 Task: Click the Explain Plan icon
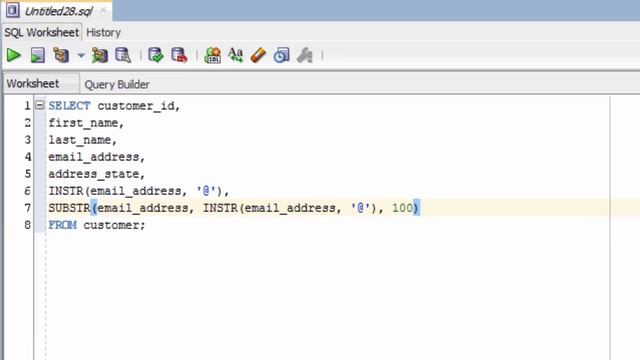click(61, 55)
